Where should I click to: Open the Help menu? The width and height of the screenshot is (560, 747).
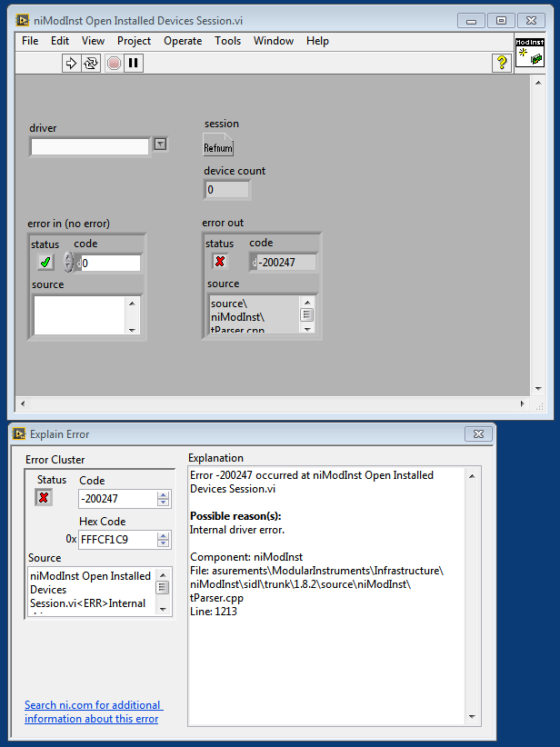(x=317, y=41)
